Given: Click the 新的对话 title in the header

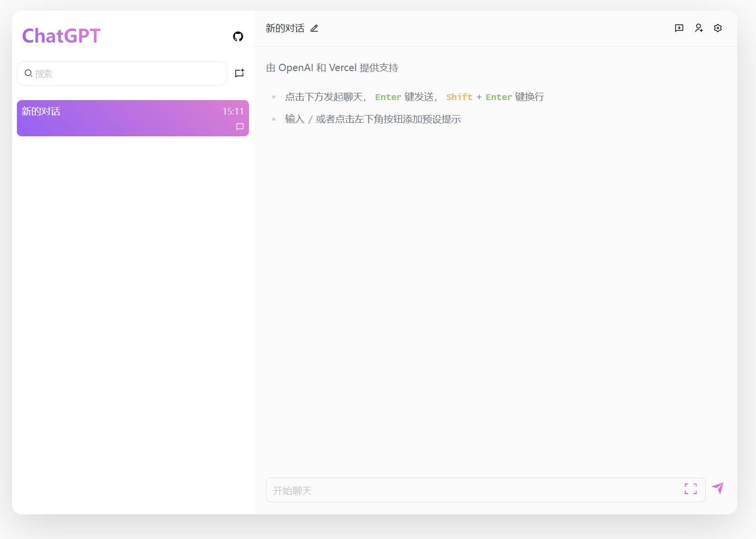Looking at the screenshot, I should (285, 29).
